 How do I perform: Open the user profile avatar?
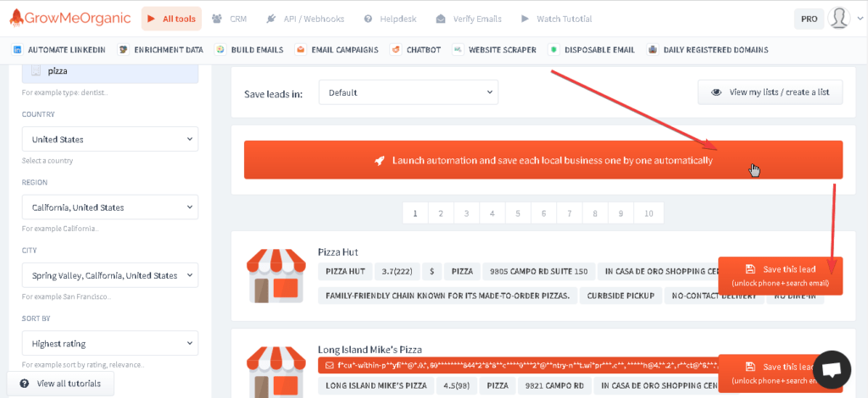point(839,19)
